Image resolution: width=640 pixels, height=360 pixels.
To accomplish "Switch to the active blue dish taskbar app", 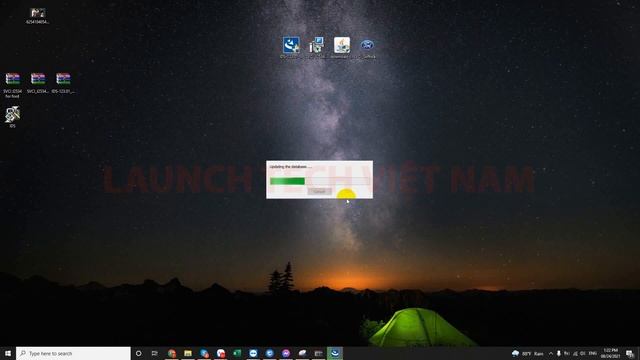I will coord(335,353).
